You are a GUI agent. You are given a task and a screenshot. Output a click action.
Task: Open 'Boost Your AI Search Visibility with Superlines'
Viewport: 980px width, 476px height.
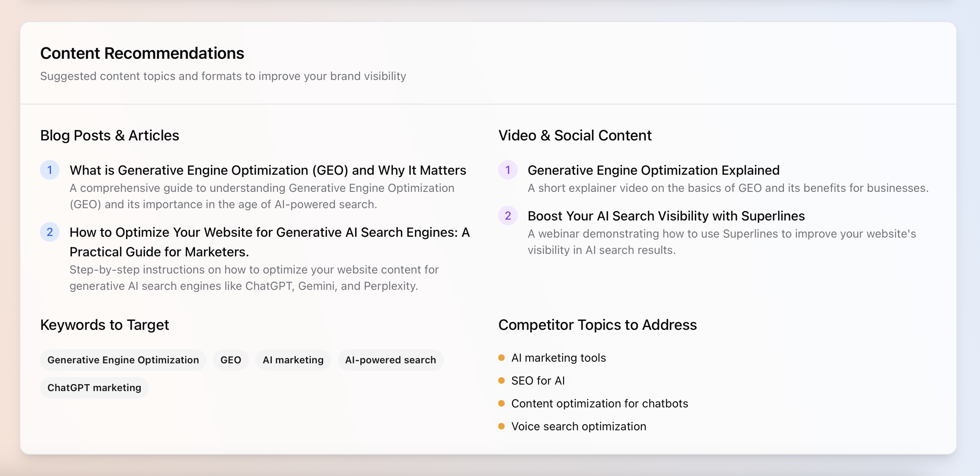coord(666,216)
